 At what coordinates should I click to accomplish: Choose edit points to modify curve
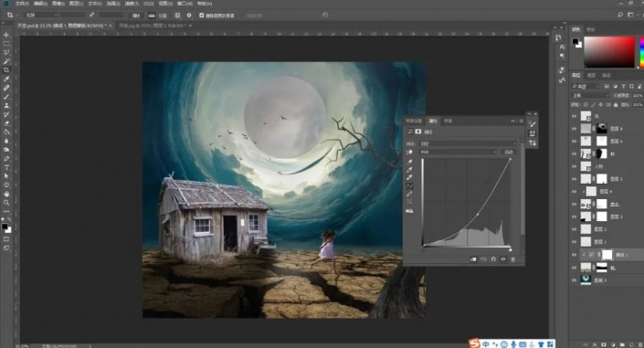[409, 186]
